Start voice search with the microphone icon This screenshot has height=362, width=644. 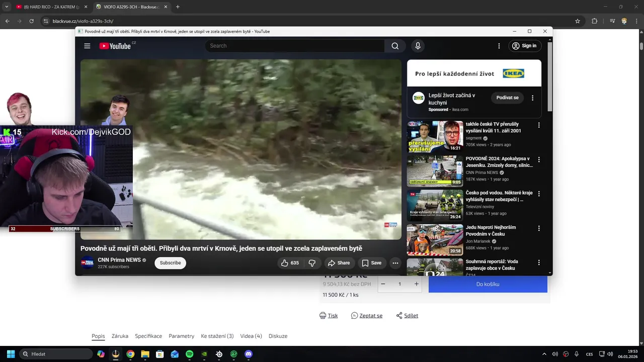click(418, 46)
